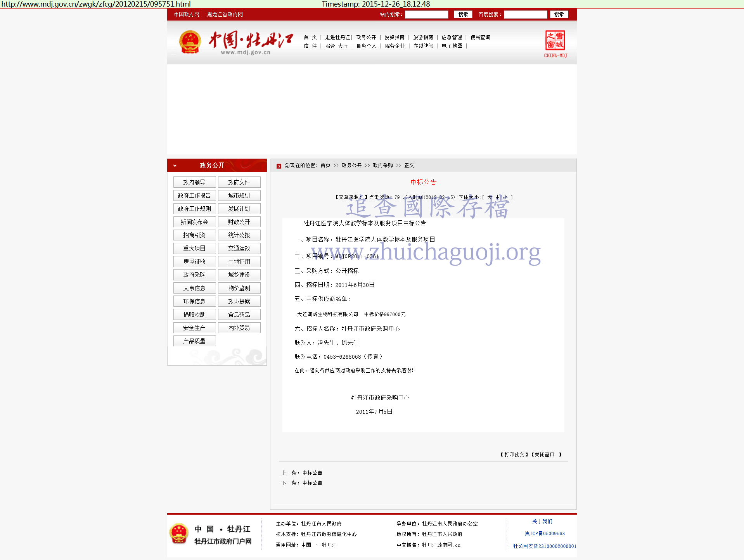Click the site search input field
Image resolution: width=744 pixels, height=560 pixels.
click(x=426, y=14)
